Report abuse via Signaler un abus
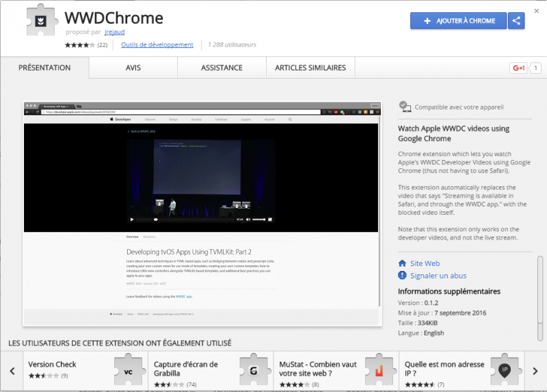This screenshot has width=547, height=392. tap(438, 276)
